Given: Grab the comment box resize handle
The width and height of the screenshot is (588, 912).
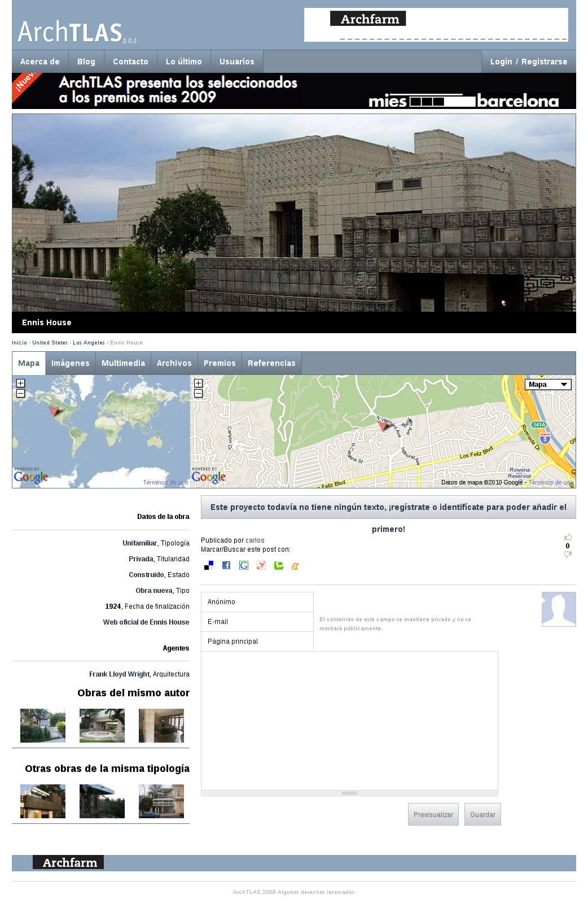Looking at the screenshot, I should pyautogui.click(x=349, y=793).
